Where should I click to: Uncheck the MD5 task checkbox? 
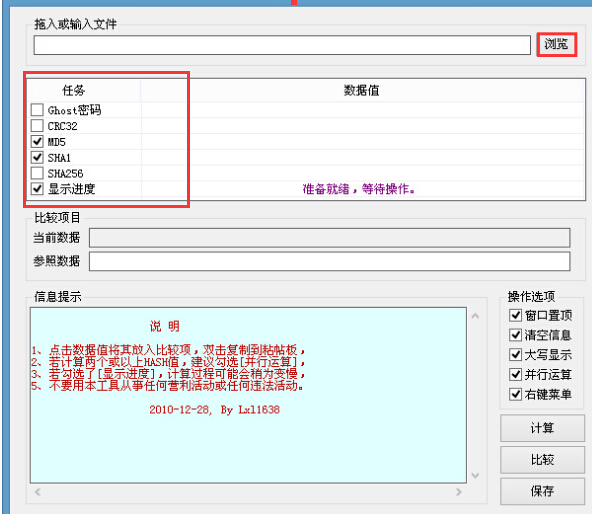coord(37,142)
